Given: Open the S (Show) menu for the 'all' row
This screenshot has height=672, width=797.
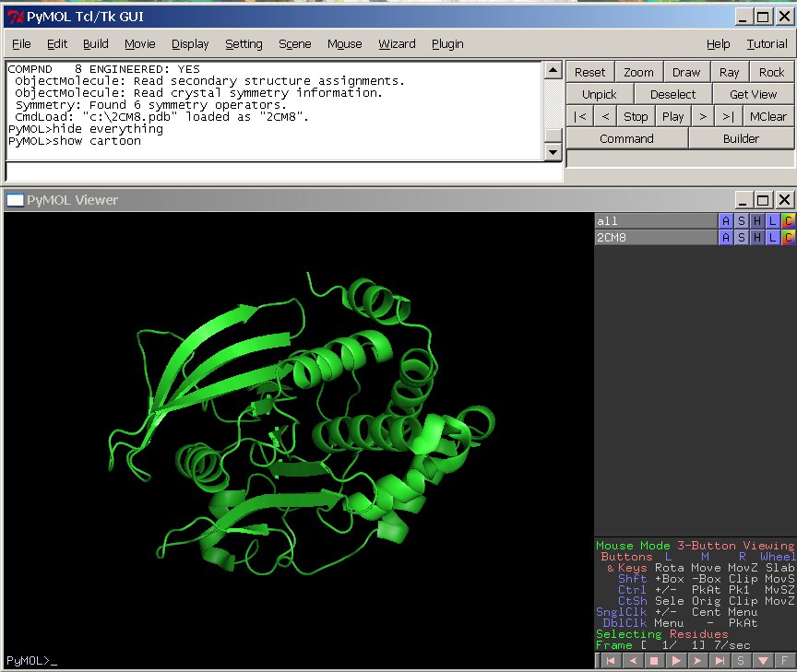Looking at the screenshot, I should tap(741, 221).
